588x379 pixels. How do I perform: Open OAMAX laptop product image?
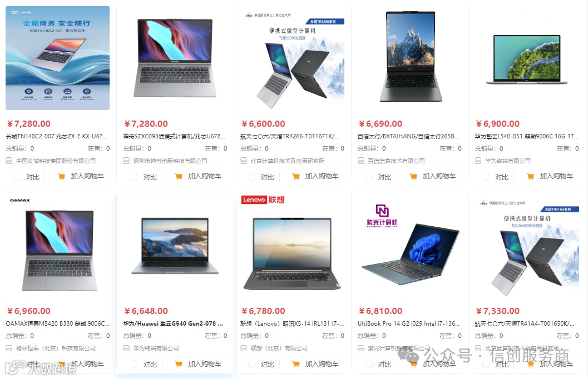[x=58, y=246]
